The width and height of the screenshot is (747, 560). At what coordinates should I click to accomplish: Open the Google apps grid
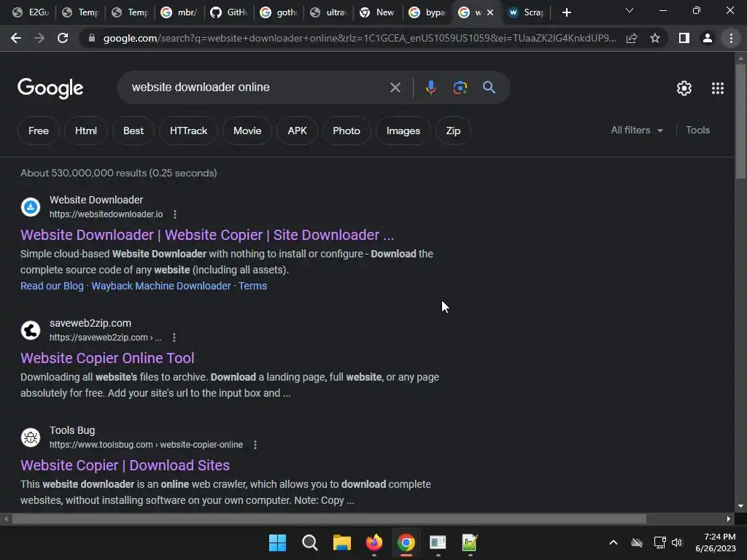[x=718, y=88]
